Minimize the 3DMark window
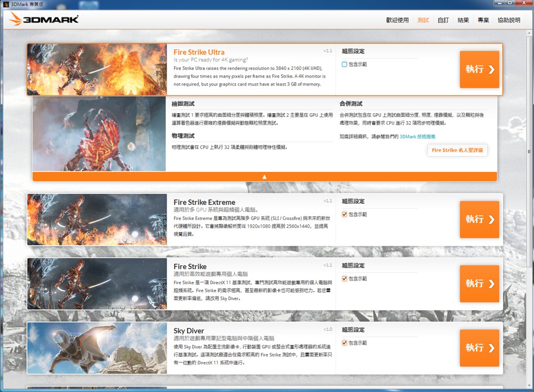This screenshot has height=392, width=534. click(x=500, y=3)
